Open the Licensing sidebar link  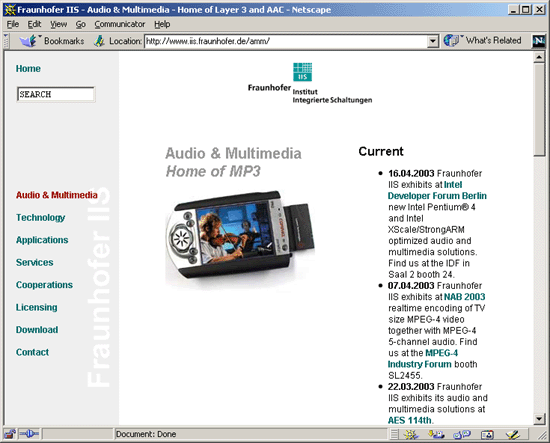[36, 307]
